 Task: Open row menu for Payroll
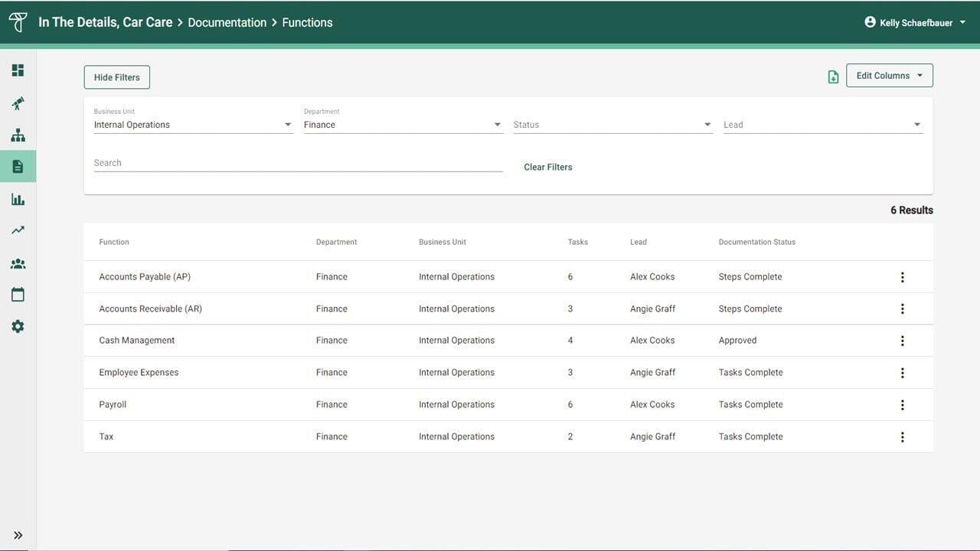click(x=902, y=405)
